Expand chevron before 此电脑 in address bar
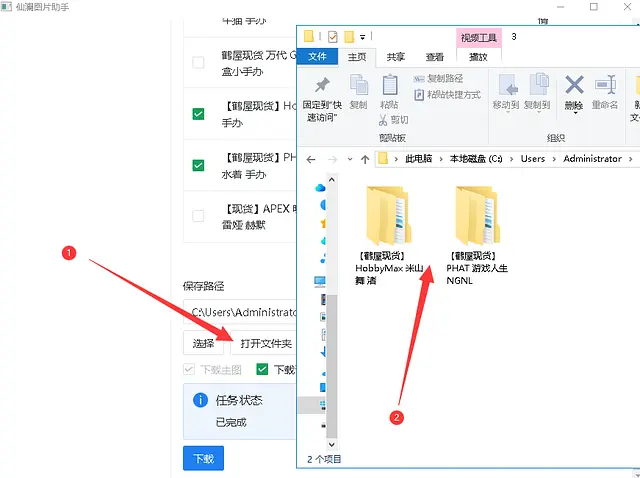The image size is (640, 478). pyautogui.click(x=396, y=159)
